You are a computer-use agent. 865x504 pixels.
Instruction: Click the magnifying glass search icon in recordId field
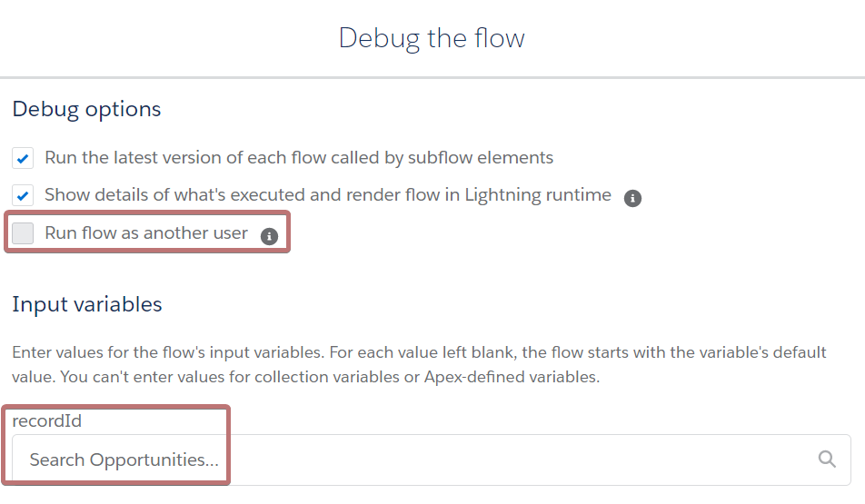(x=827, y=459)
